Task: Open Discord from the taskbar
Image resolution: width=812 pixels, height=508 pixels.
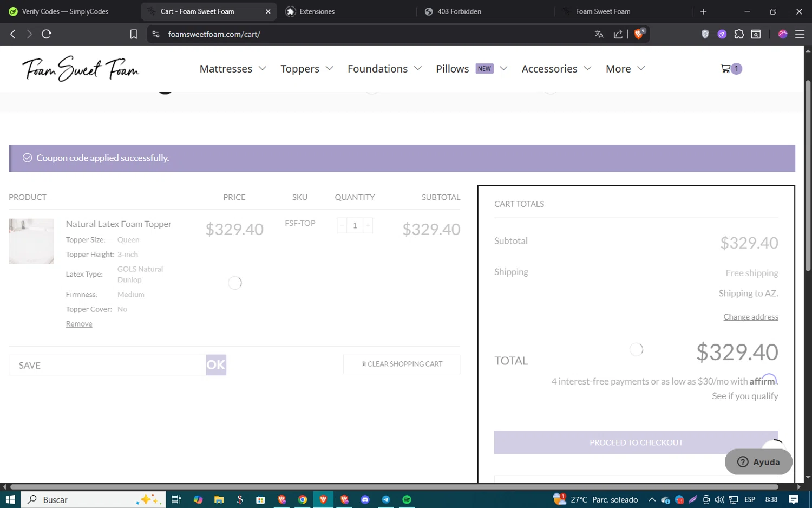Action: (365, 499)
